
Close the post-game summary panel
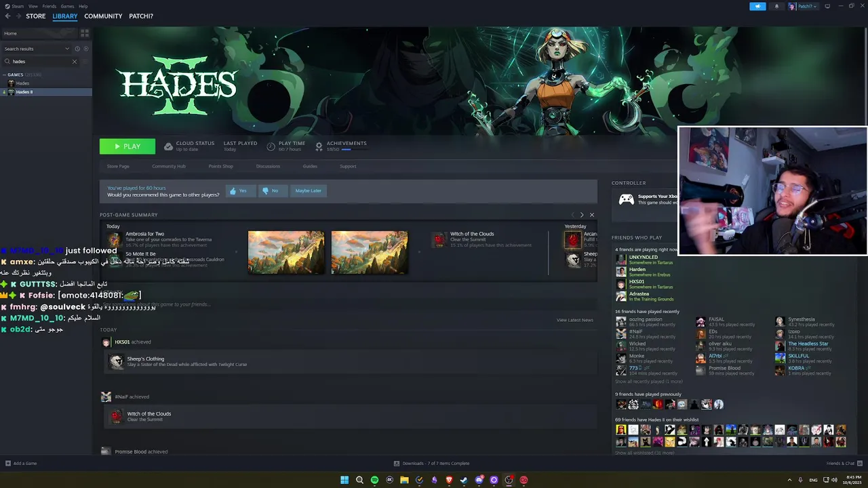click(x=591, y=215)
